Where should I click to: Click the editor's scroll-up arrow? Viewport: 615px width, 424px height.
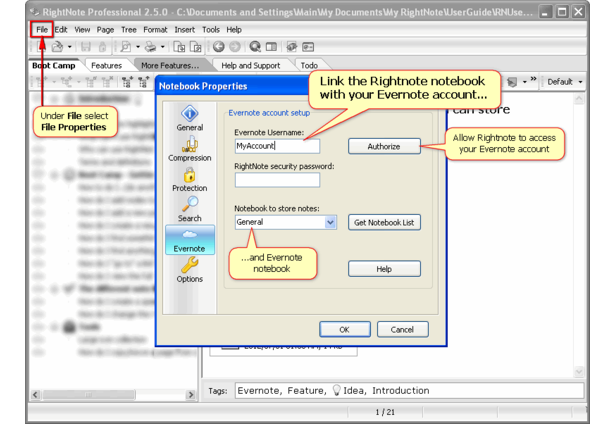click(x=579, y=99)
